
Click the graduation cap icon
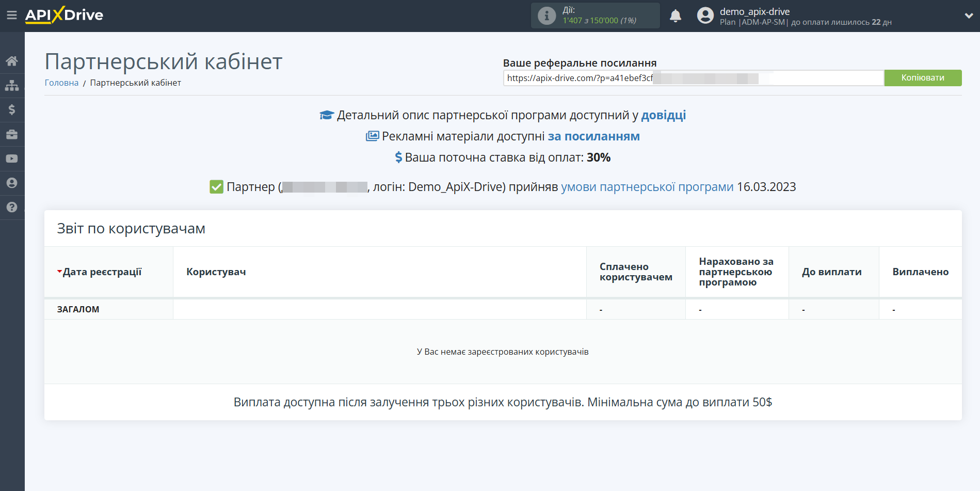pos(327,115)
